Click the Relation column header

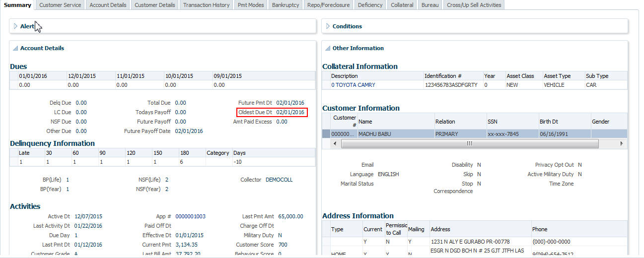point(445,122)
